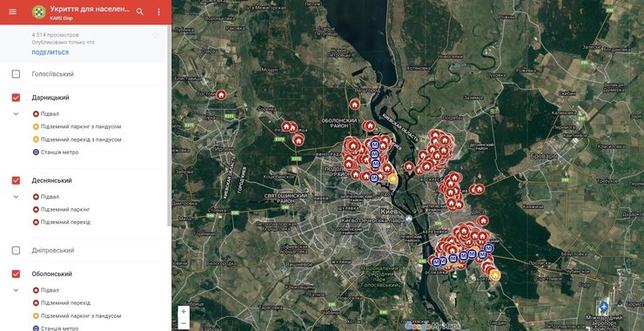
Task: Click the Деснянський layer title
Action: pos(51,180)
